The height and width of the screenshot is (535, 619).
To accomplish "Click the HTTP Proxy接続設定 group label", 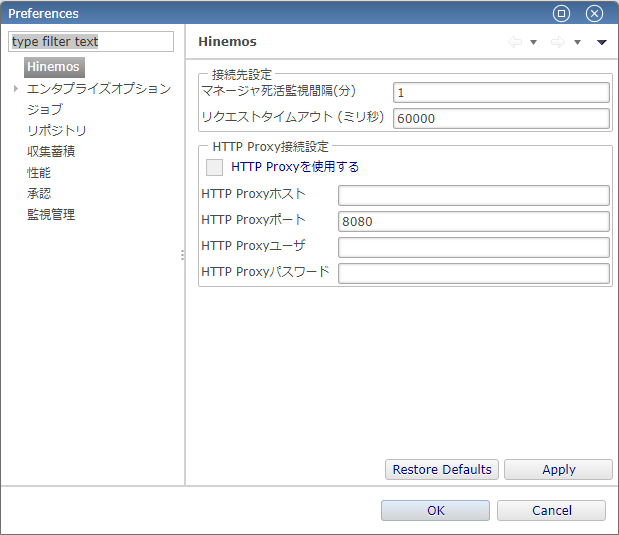I will click(270, 146).
